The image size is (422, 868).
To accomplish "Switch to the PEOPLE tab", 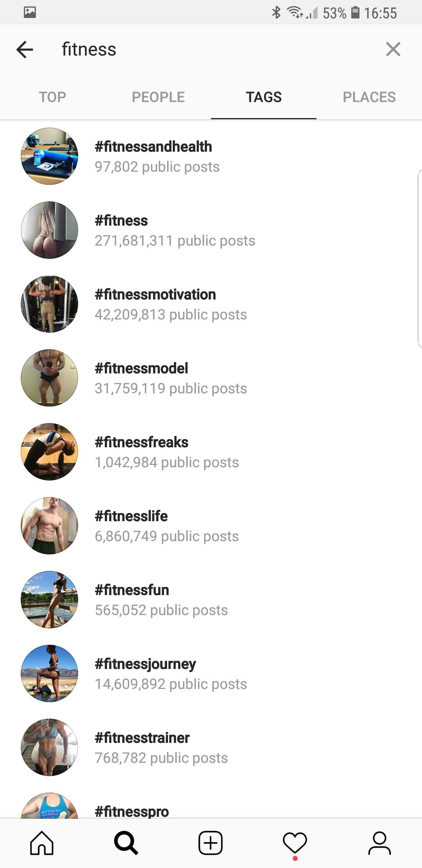I will (158, 97).
